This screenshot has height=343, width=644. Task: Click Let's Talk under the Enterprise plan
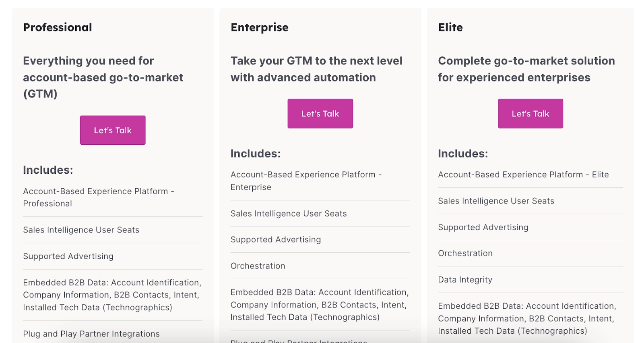(320, 114)
